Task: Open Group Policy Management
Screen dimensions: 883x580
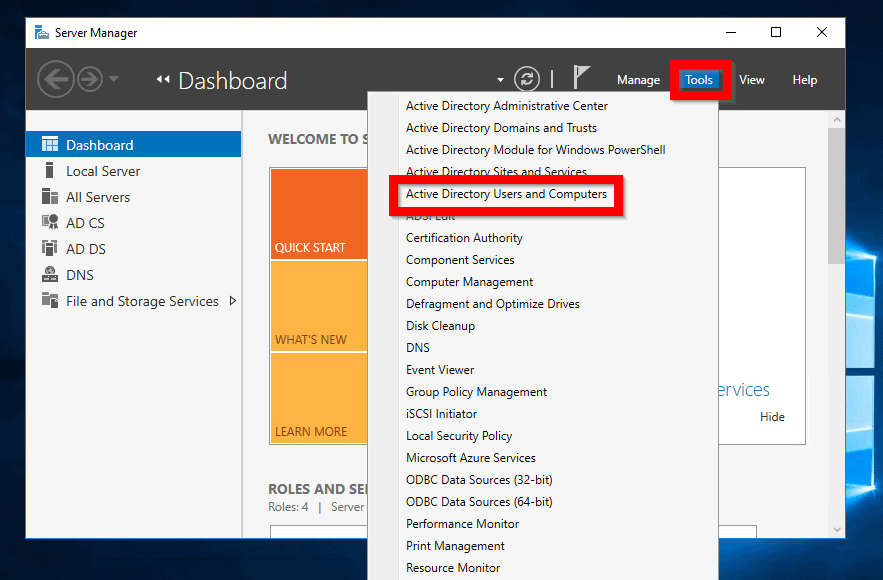Action: pos(476,391)
